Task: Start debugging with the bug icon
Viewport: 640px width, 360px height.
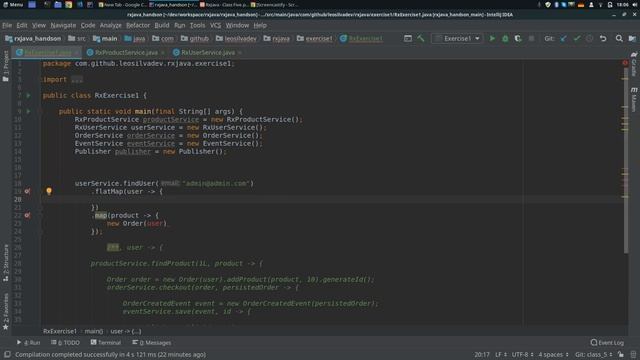Action: point(505,38)
